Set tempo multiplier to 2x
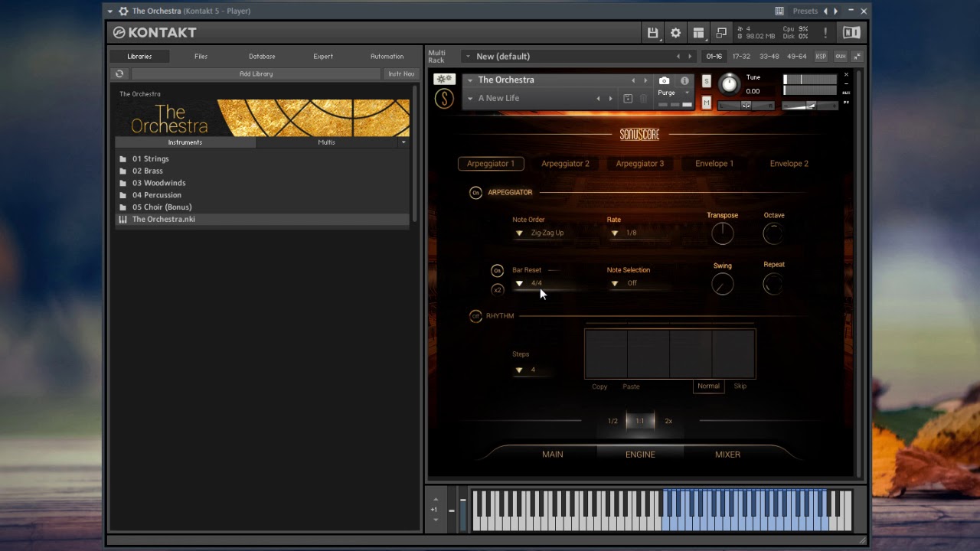The height and width of the screenshot is (551, 980). pyautogui.click(x=668, y=422)
